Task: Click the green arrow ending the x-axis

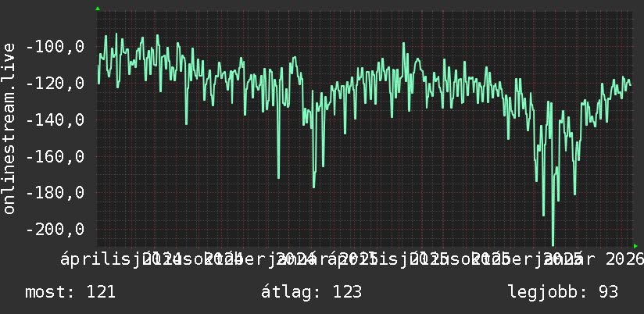Action: [635, 246]
